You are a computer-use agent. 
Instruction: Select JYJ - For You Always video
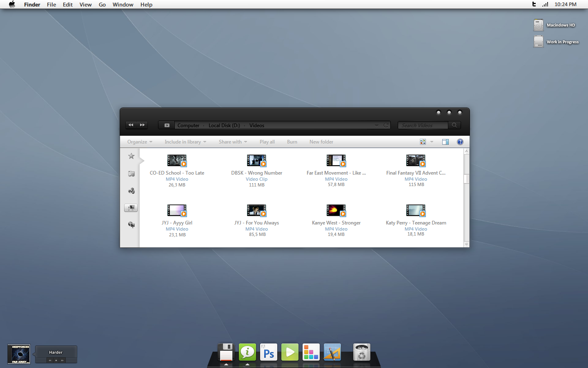[x=256, y=220]
